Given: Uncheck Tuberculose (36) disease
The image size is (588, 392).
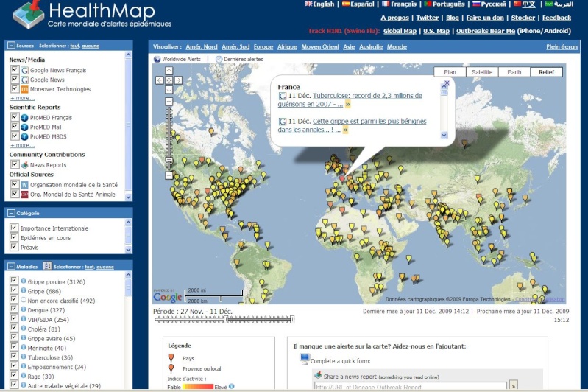Looking at the screenshot, I should pyautogui.click(x=14, y=357).
